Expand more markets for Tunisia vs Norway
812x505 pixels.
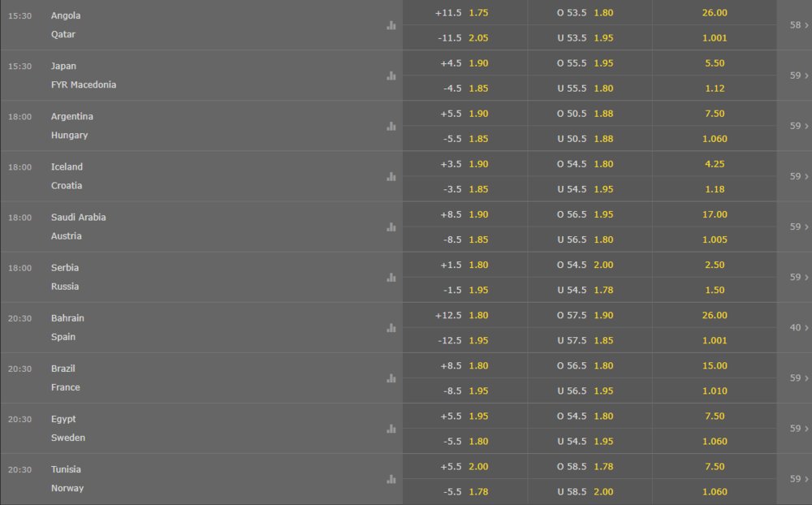798,478
